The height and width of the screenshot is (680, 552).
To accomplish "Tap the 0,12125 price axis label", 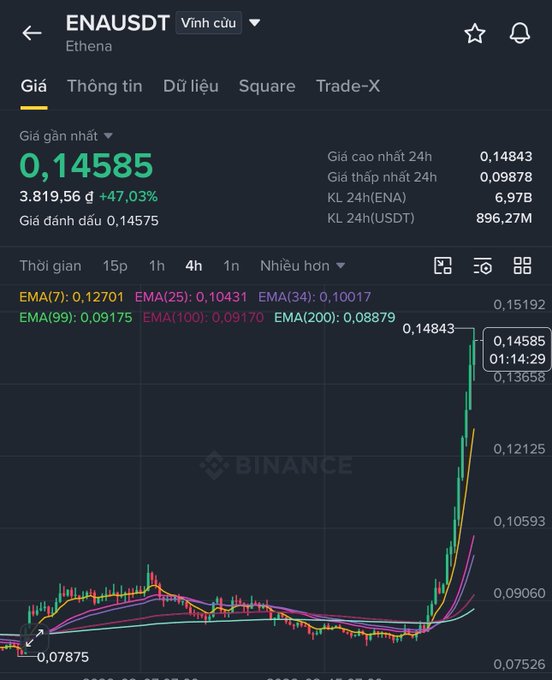I will [519, 449].
